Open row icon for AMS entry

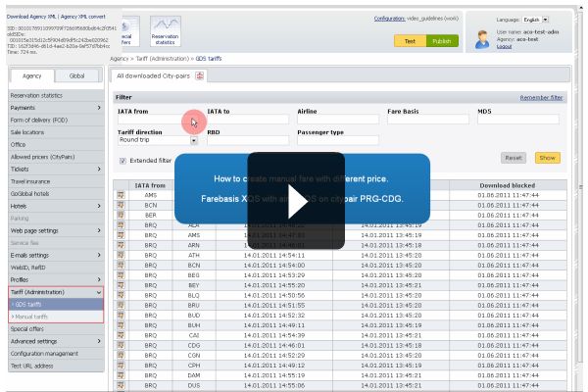coord(122,195)
